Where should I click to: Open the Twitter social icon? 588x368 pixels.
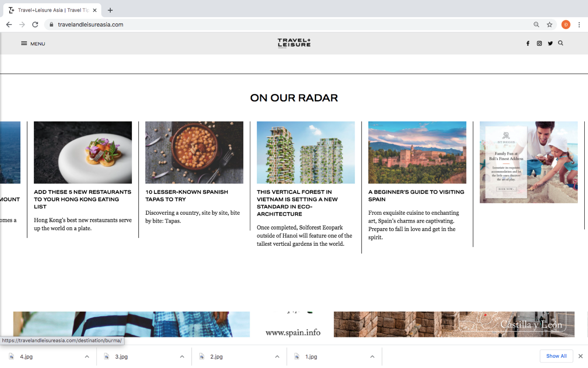550,44
